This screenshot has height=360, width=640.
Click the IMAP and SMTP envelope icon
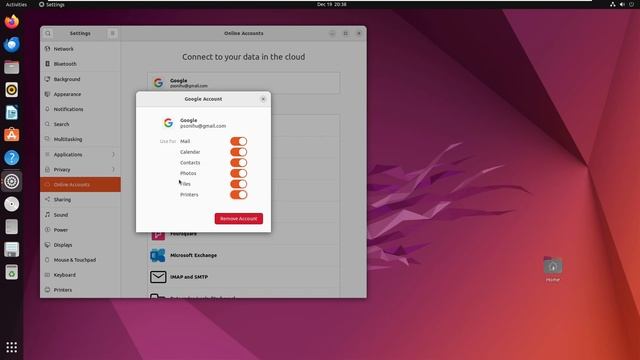(158, 277)
